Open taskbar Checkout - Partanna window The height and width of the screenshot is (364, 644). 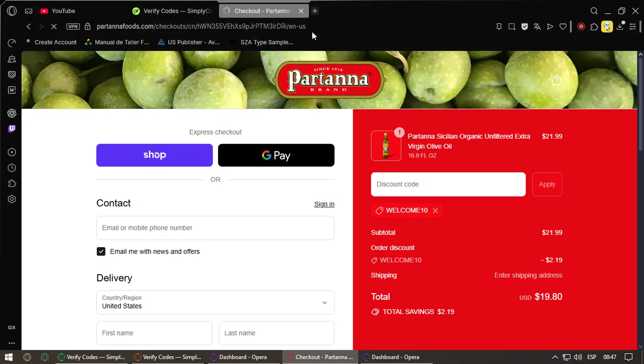coord(320,357)
